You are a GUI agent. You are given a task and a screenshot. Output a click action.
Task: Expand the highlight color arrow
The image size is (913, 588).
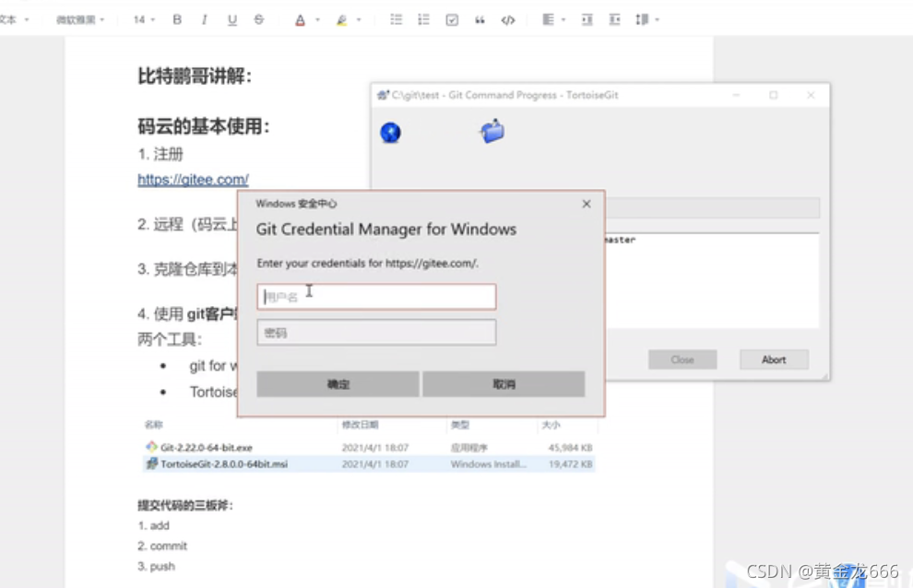(x=359, y=19)
